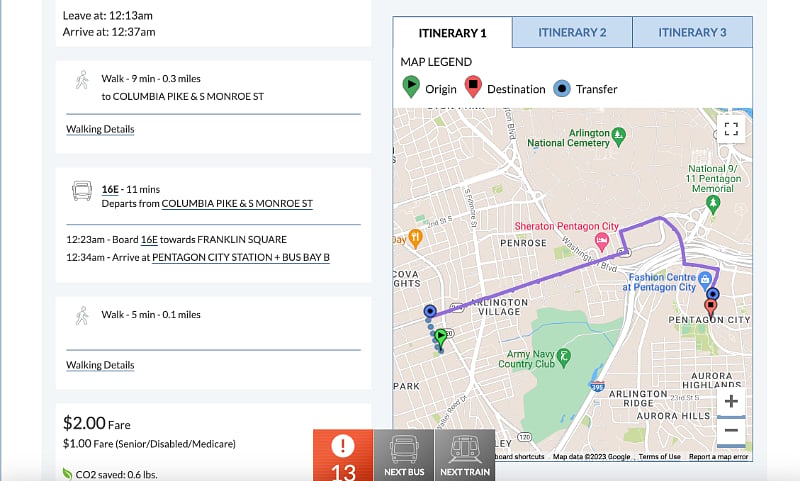Click the Sheraton Pentagon City hotel pin
This screenshot has width=800, height=481.
click(602, 242)
